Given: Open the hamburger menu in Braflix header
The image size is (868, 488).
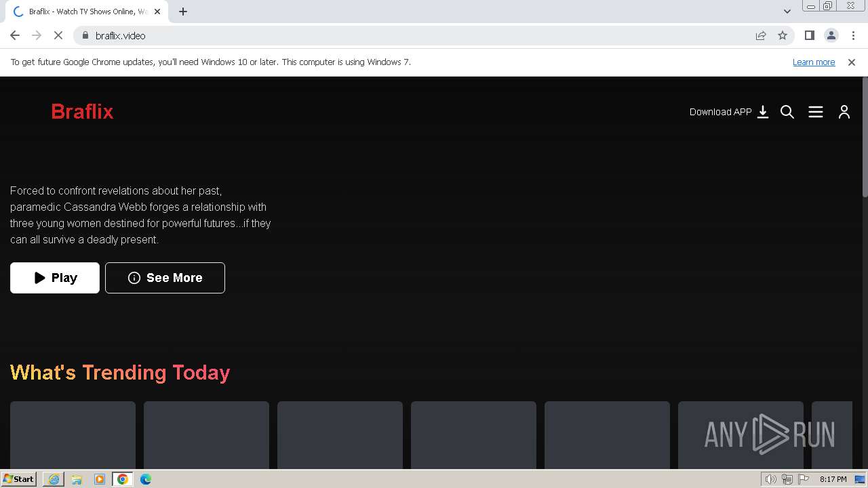Looking at the screenshot, I should coord(816,112).
